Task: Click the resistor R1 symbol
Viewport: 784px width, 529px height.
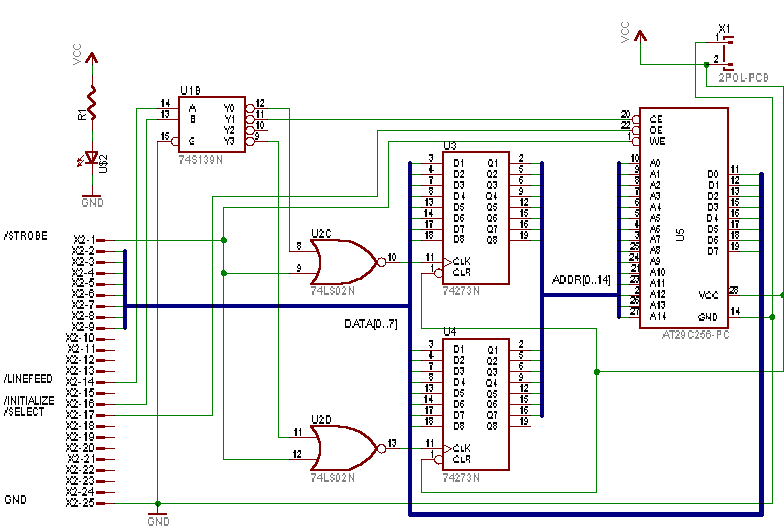Action: (92, 102)
